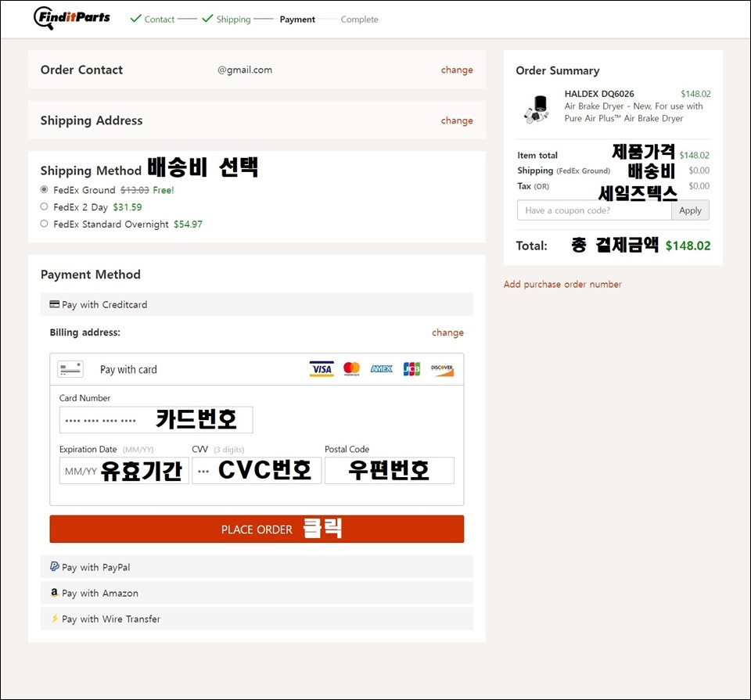
Task: Expand Pay with Creditcard section
Action: (257, 304)
